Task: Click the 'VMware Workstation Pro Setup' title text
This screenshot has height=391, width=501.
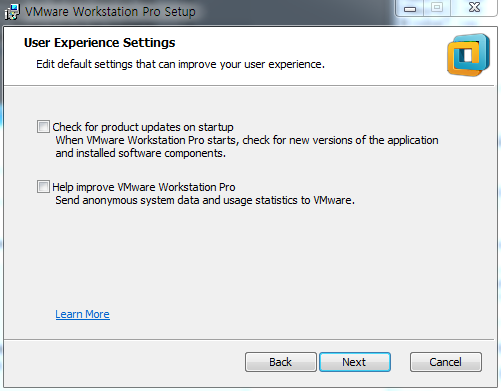Action: click(x=110, y=12)
